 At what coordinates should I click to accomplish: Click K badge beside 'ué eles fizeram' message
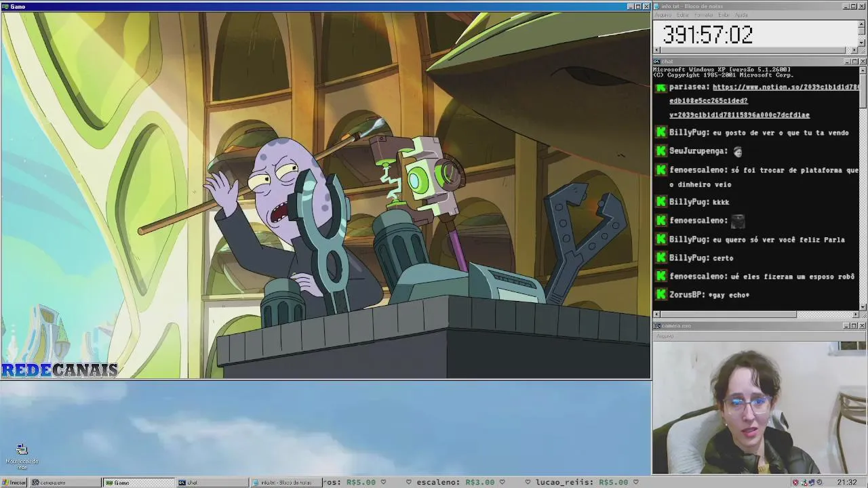pyautogui.click(x=661, y=277)
